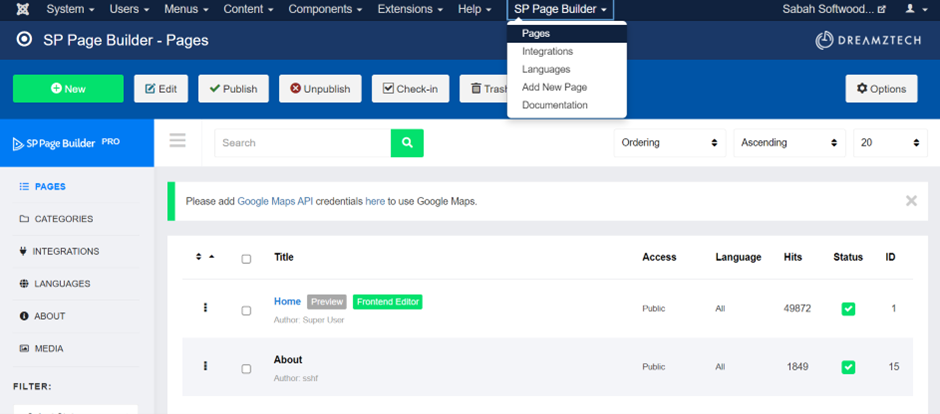Open the Frontend Editor for Home
This screenshot has height=414, width=940.
tap(387, 302)
